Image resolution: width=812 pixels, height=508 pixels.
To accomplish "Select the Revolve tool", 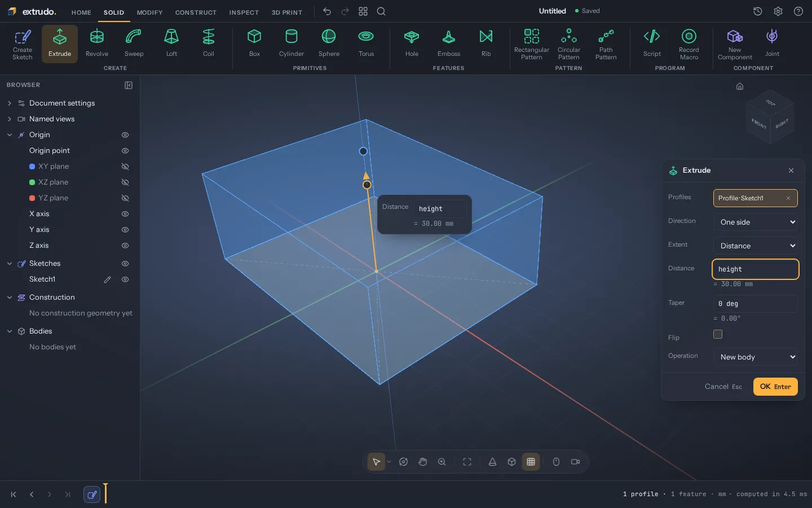I will click(97, 43).
